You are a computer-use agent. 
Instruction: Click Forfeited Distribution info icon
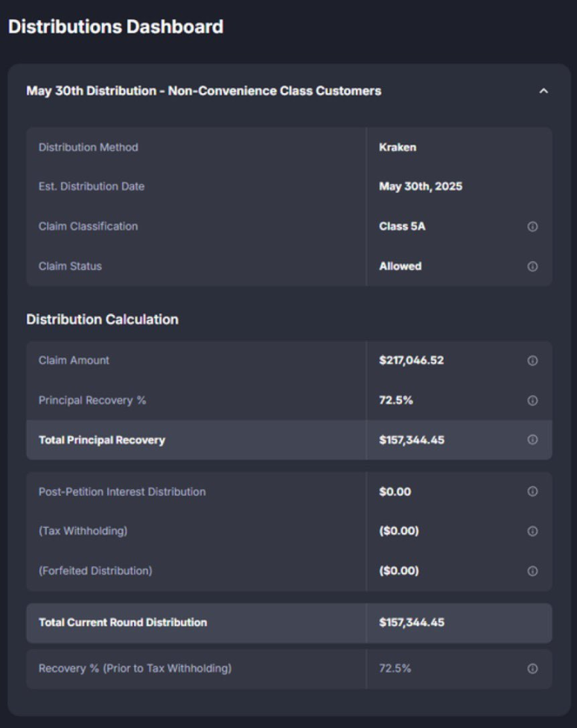click(532, 571)
